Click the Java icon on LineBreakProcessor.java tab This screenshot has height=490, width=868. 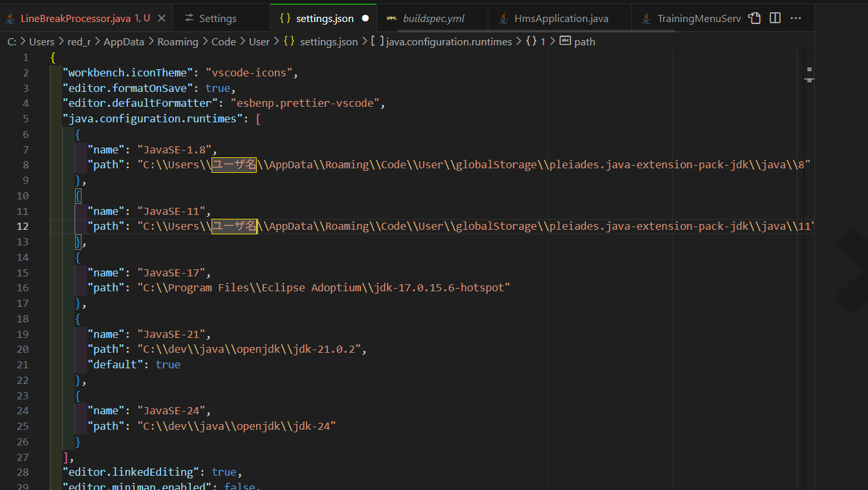click(9, 18)
